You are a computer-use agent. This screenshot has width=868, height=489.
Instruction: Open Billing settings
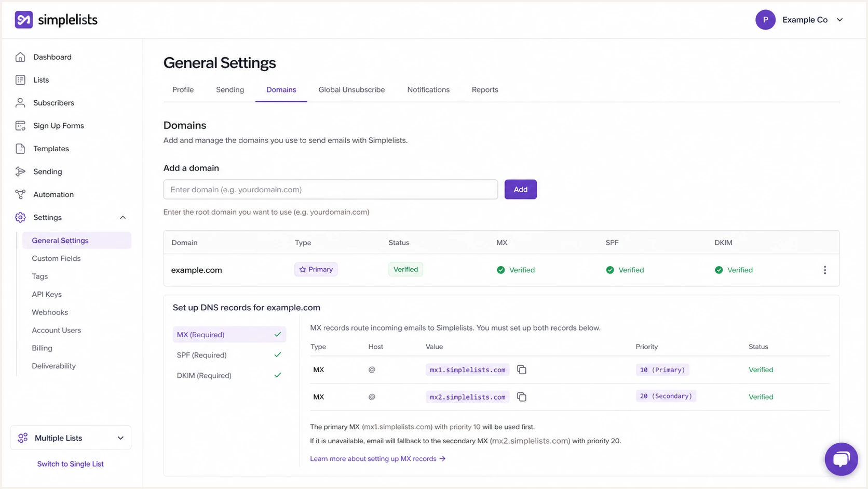tap(42, 348)
